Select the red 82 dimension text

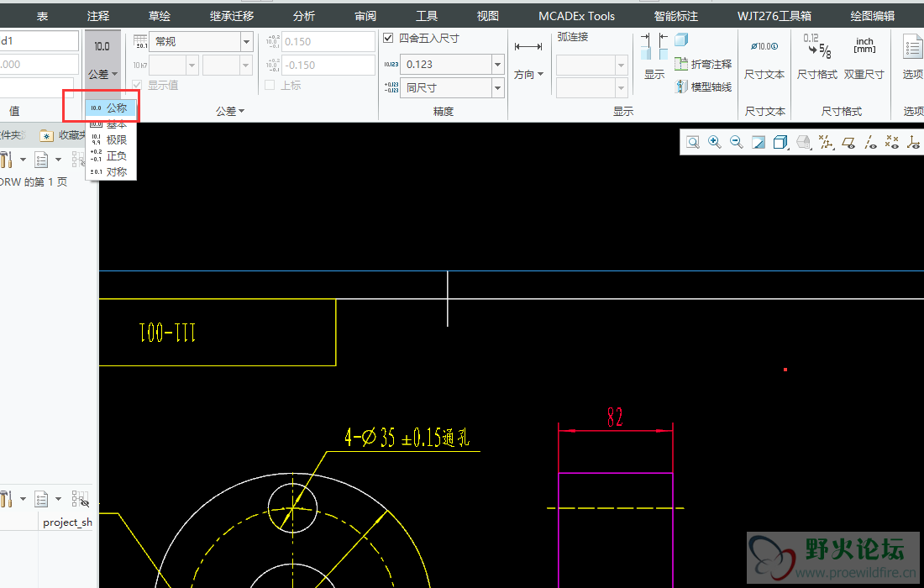(615, 417)
